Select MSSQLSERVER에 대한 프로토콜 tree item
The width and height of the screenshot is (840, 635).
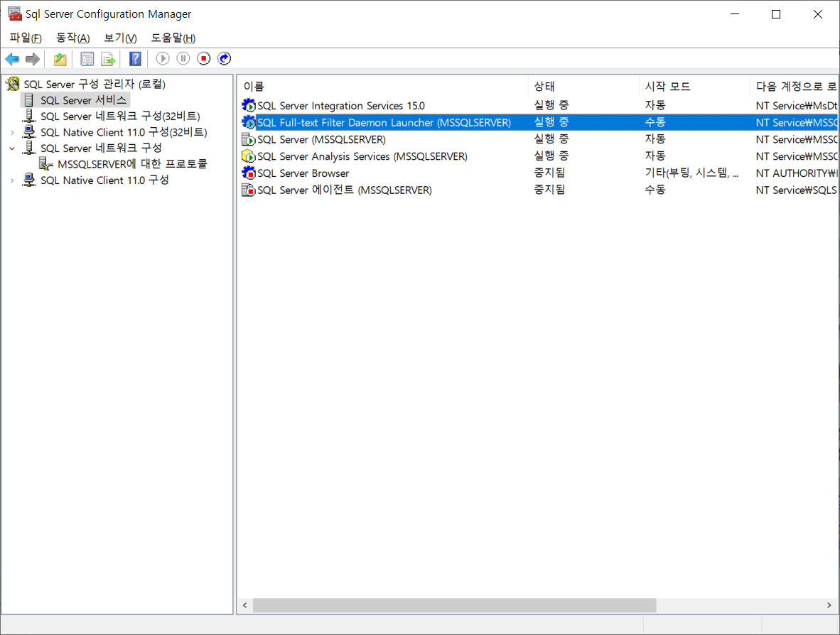point(132,164)
